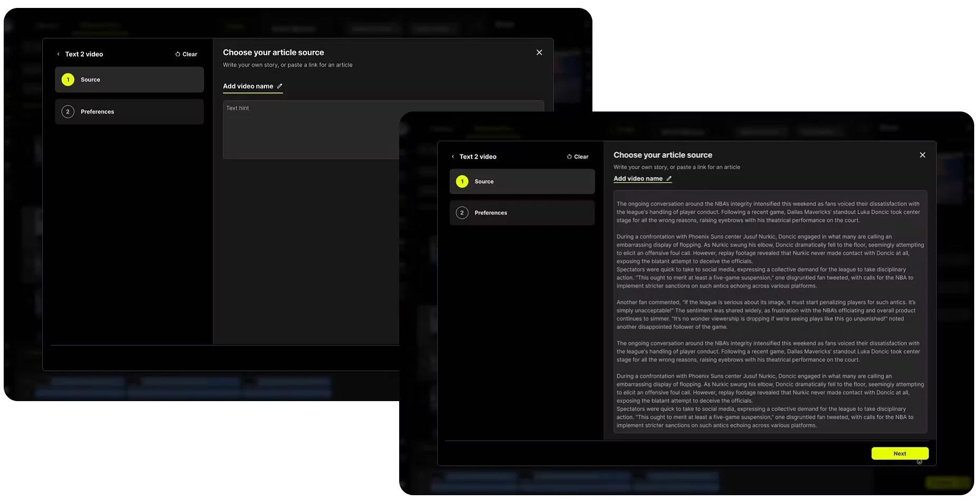Click the Add video name label in the front window
980x501 pixels.
[638, 179]
